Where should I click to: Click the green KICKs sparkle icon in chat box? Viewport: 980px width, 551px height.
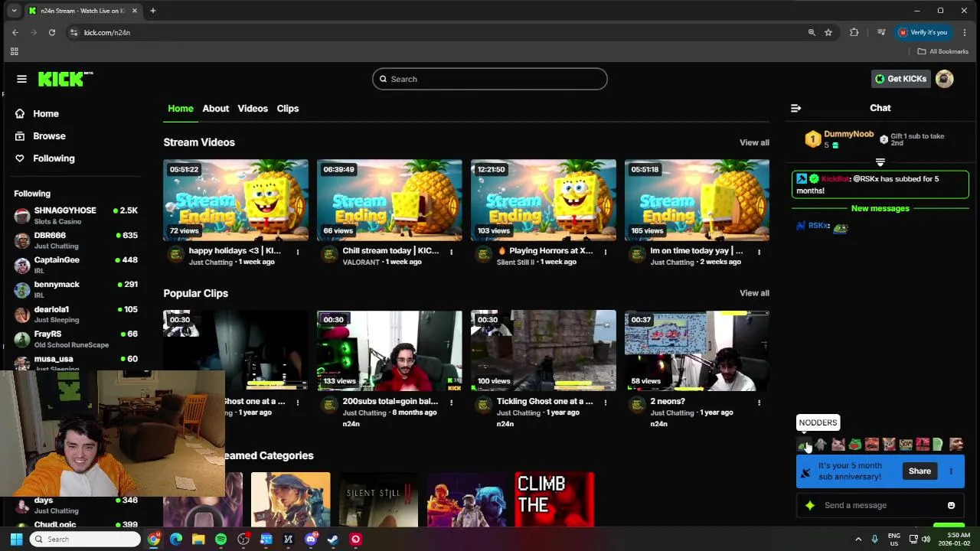pyautogui.click(x=810, y=505)
